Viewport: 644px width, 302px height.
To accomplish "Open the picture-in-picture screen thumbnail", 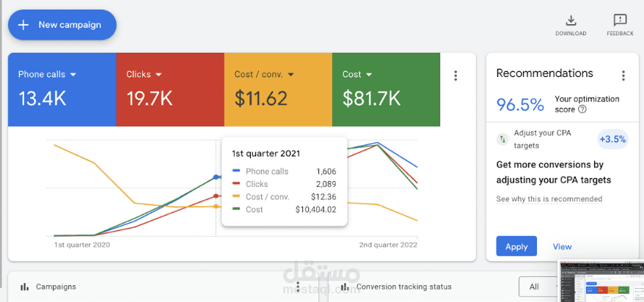I will 601,281.
